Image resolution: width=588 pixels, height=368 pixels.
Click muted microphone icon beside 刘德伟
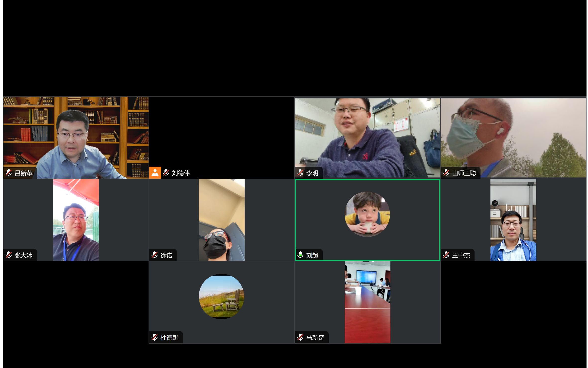pos(166,173)
